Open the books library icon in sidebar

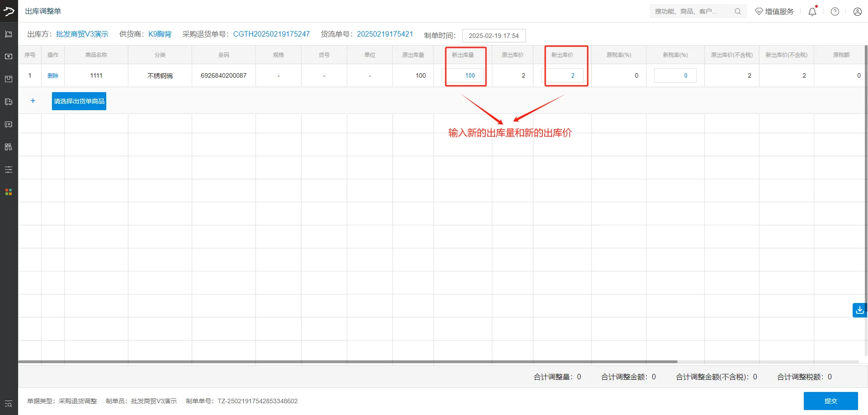pos(9,147)
